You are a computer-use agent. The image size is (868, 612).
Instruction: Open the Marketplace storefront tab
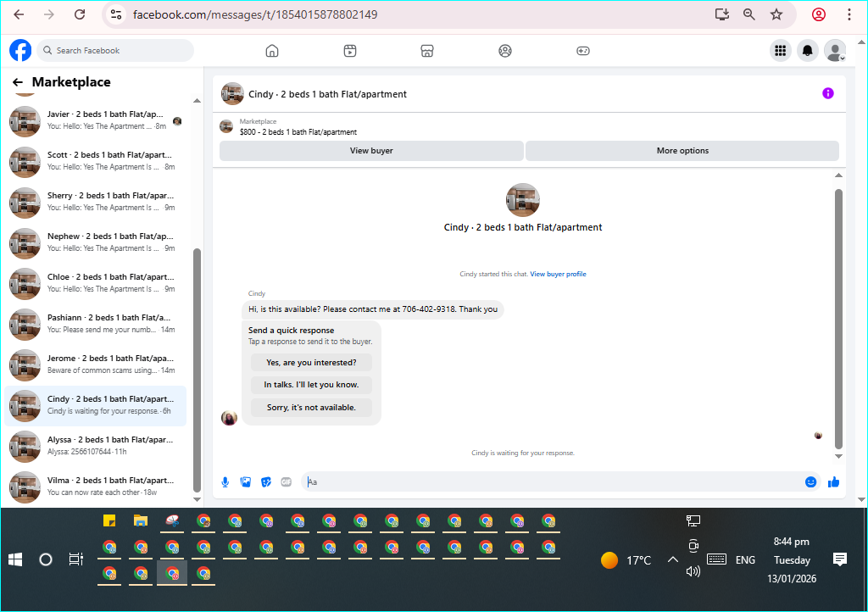[x=427, y=51]
